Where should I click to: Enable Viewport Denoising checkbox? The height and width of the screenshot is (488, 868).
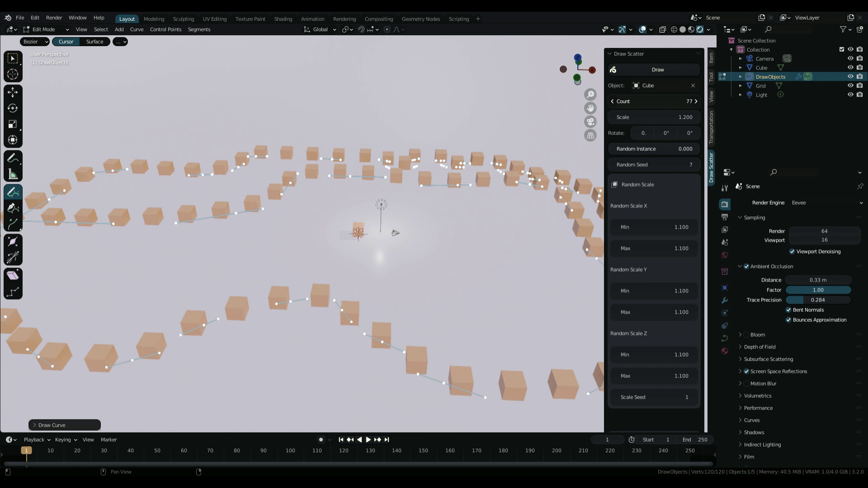[x=793, y=252]
